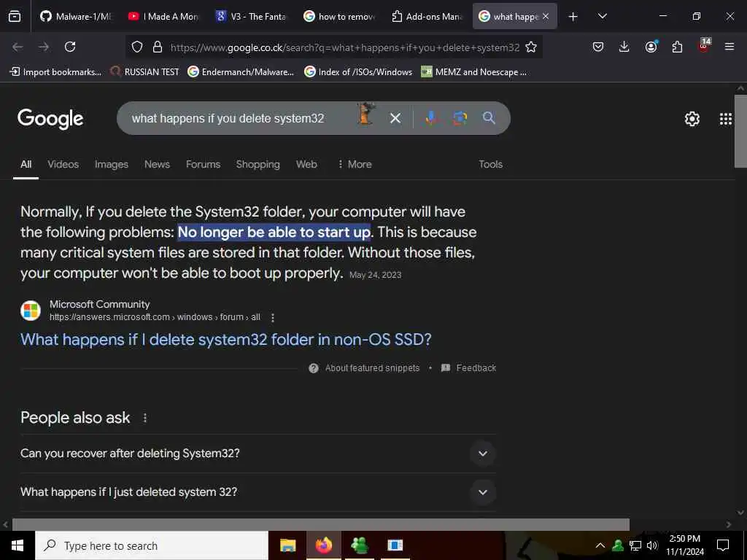Click the horizontal scrollbar at page bottom
747x560 pixels.
point(321,524)
